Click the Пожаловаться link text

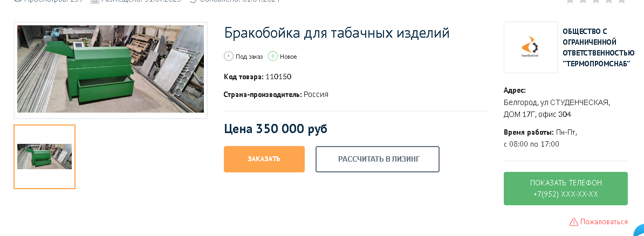coord(604,222)
